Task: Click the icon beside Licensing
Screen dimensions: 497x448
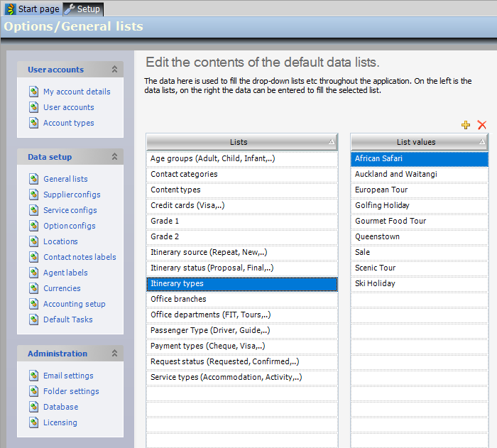Action: click(34, 422)
